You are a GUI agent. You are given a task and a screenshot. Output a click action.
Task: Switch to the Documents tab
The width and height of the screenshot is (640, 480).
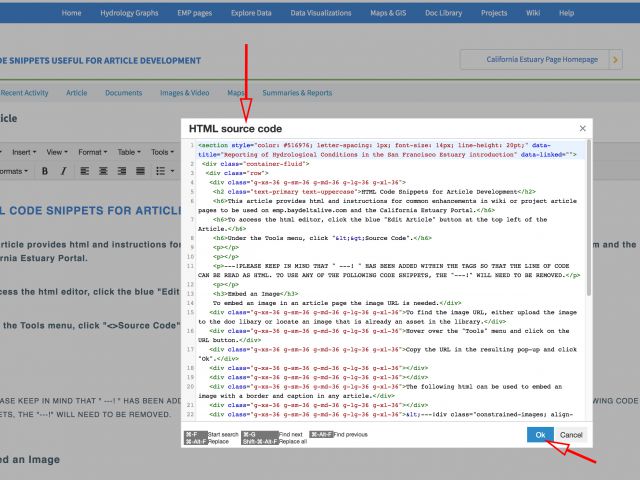pyautogui.click(x=124, y=93)
